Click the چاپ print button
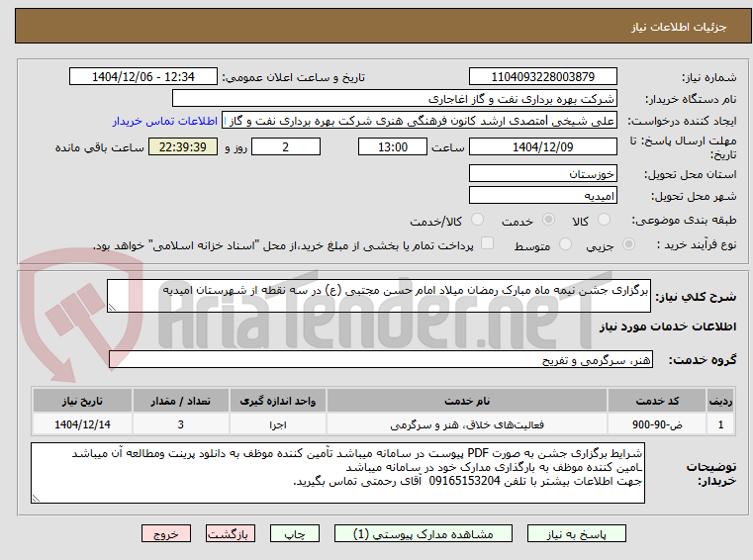Viewport: 753px width, 560px height. click(295, 533)
